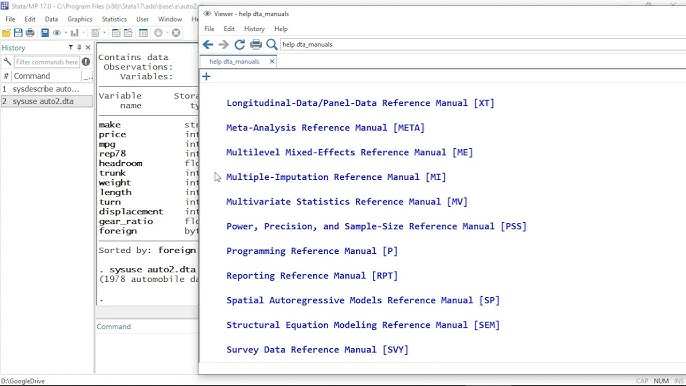Click the Viewer search magnifier icon
686x386 pixels.
[272, 44]
